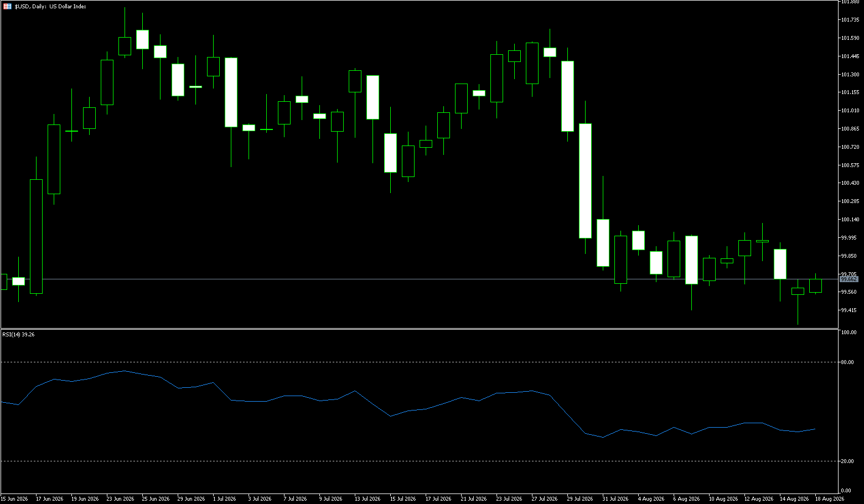Click the 100.720 price axis label

850,147
